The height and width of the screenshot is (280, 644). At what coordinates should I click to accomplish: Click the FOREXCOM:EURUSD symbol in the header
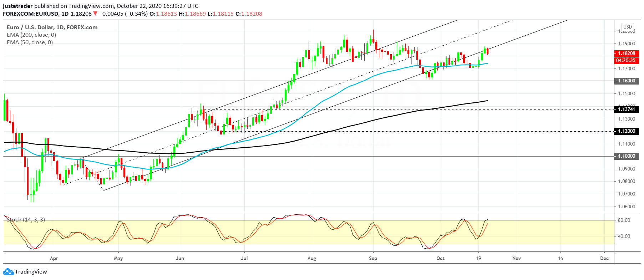(x=31, y=14)
